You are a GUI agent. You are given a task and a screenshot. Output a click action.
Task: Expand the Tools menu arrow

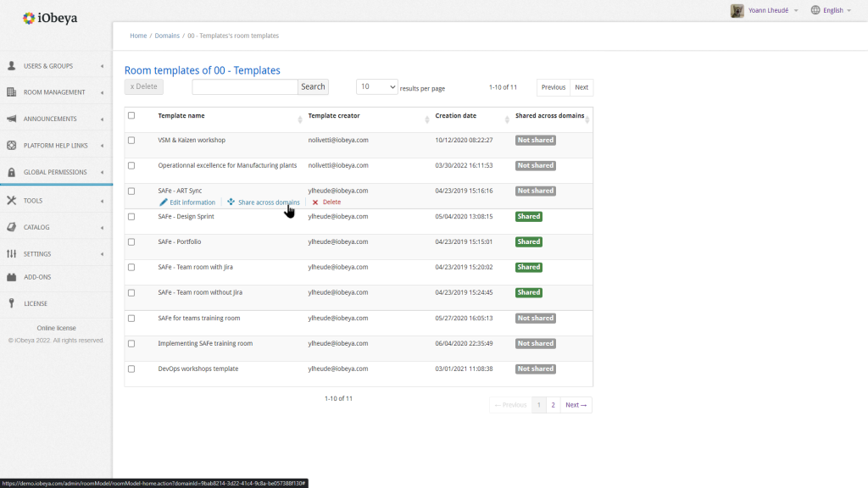[x=102, y=201]
